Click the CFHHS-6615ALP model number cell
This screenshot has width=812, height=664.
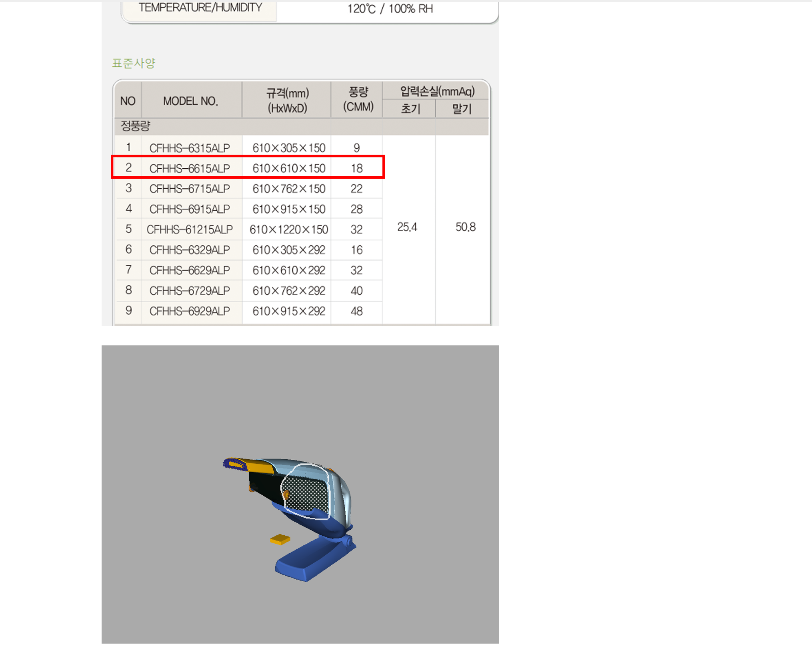(190, 168)
